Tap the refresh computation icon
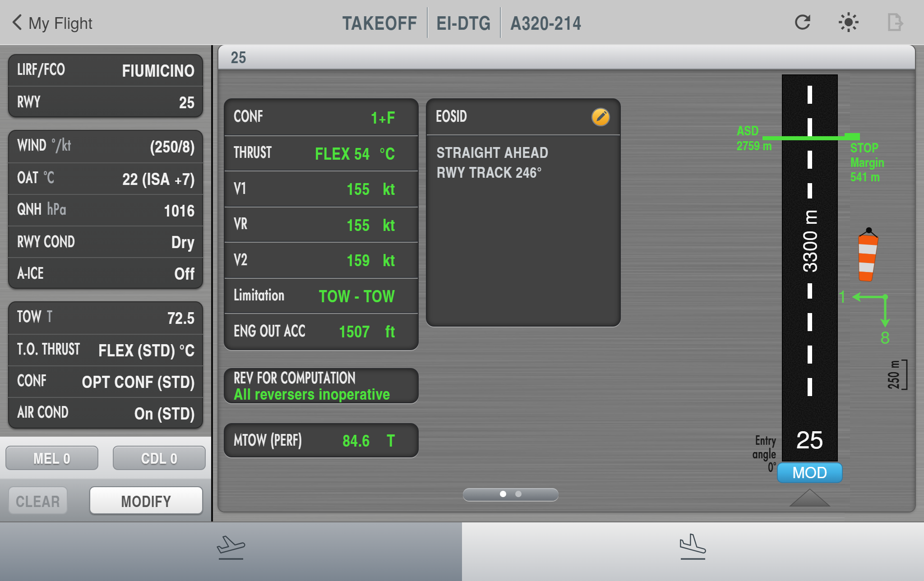 click(x=803, y=22)
